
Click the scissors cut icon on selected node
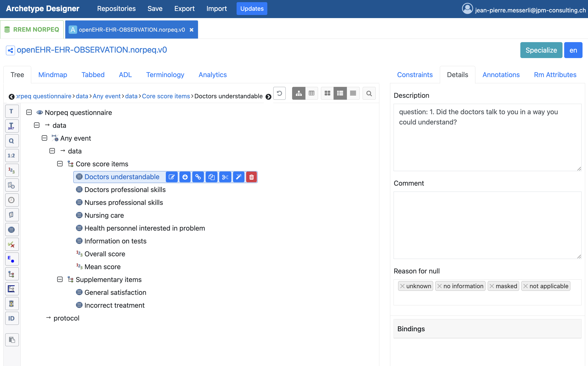click(225, 177)
